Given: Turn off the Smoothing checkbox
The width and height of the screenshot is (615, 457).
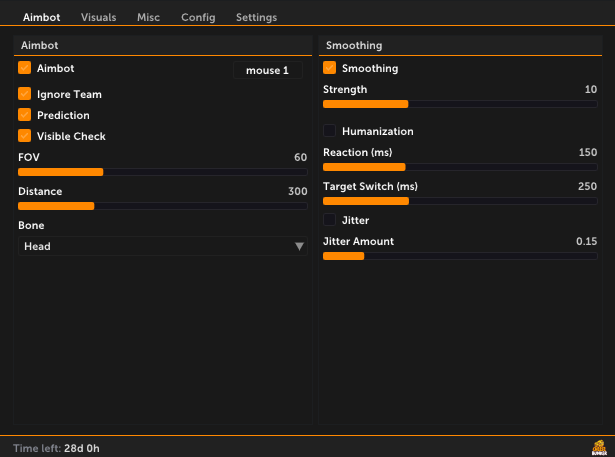Looking at the screenshot, I should pos(329,68).
